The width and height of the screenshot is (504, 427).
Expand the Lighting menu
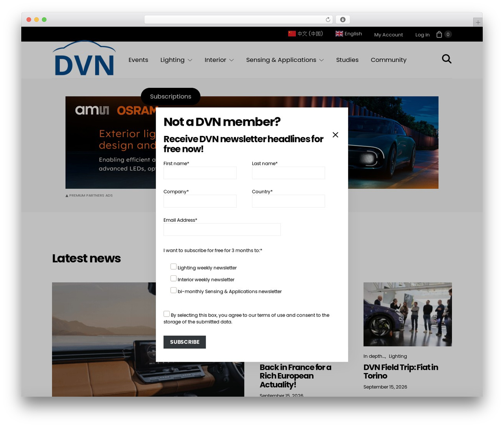pyautogui.click(x=176, y=60)
